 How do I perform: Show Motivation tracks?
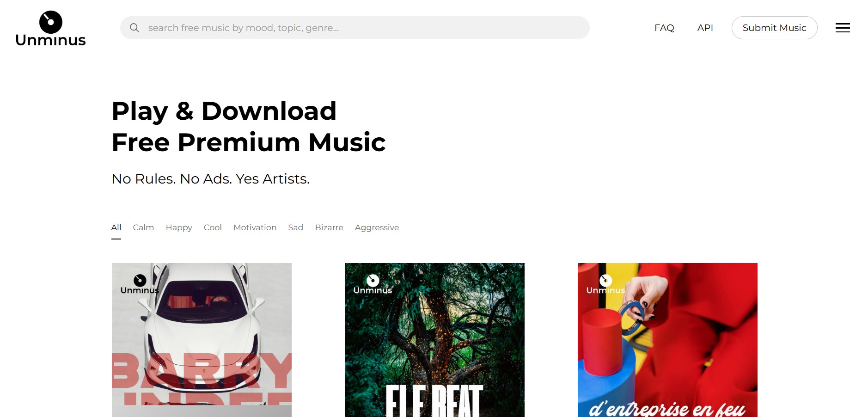(x=255, y=227)
